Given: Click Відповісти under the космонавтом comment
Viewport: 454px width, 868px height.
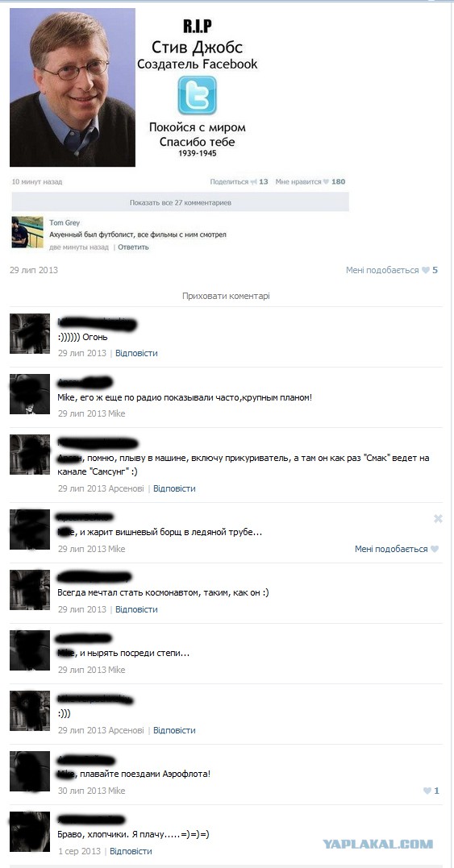Looking at the screenshot, I should pyautogui.click(x=136, y=609).
